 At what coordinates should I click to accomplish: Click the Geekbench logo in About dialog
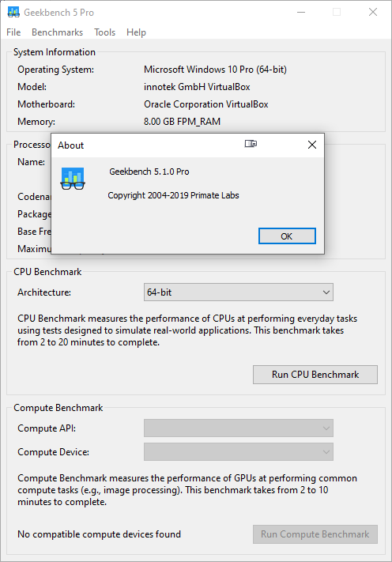[73, 179]
